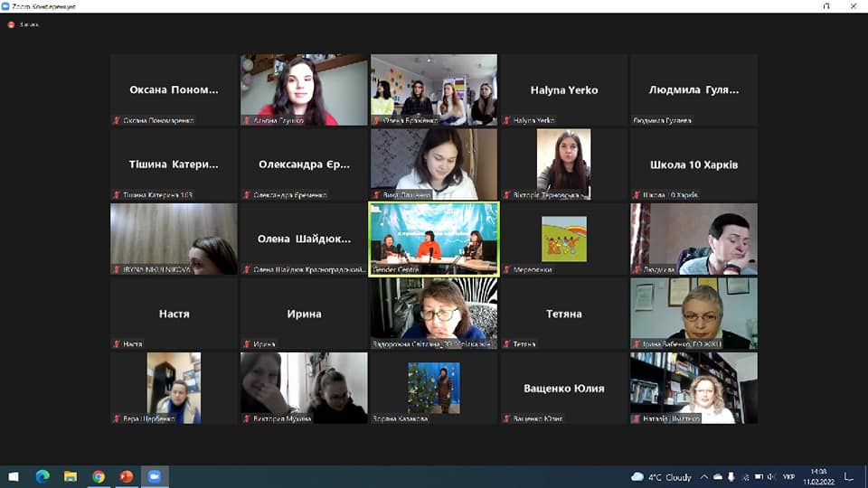Click the Zoom icon in the taskbar
The width and height of the screenshot is (868, 488).
tap(155, 476)
